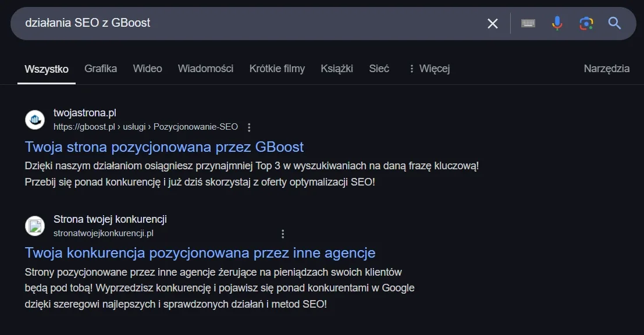Screen dimensions: 644x335
Task: Click the stronatwojejkonkurencji.pl URL
Action: (x=104, y=233)
